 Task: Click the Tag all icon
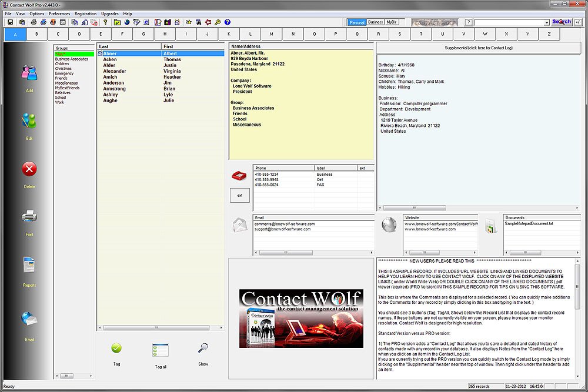pos(159,349)
